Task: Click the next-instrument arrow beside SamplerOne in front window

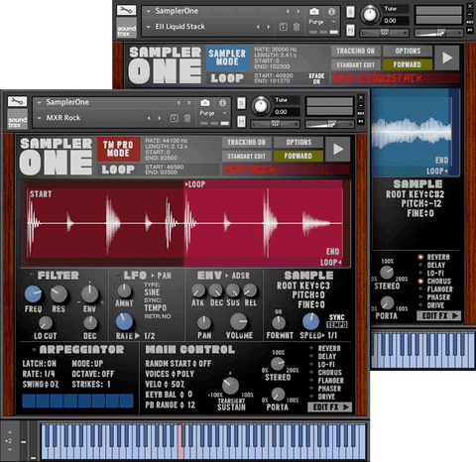Action: (x=189, y=103)
